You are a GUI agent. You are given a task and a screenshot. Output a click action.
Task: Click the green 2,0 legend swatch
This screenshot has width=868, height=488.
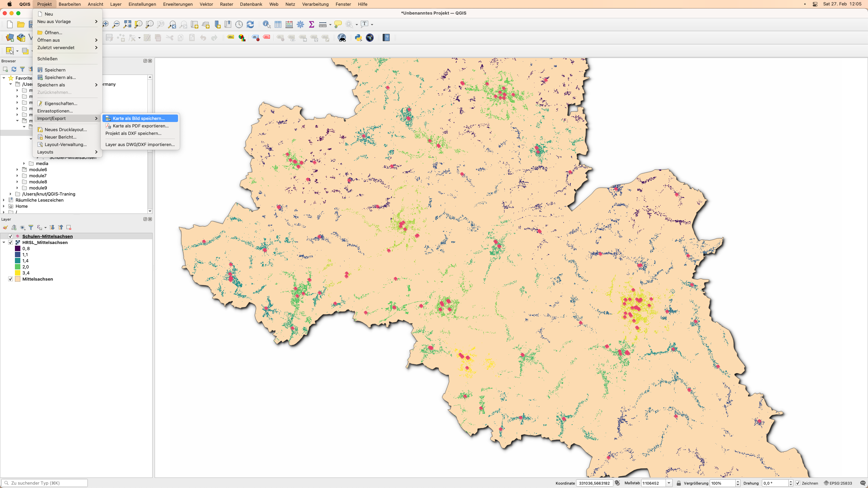point(18,267)
